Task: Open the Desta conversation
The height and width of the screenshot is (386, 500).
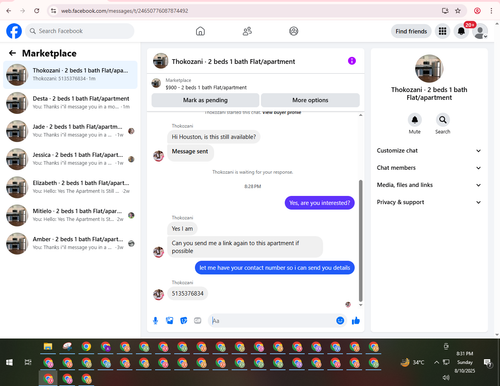Action: click(70, 103)
